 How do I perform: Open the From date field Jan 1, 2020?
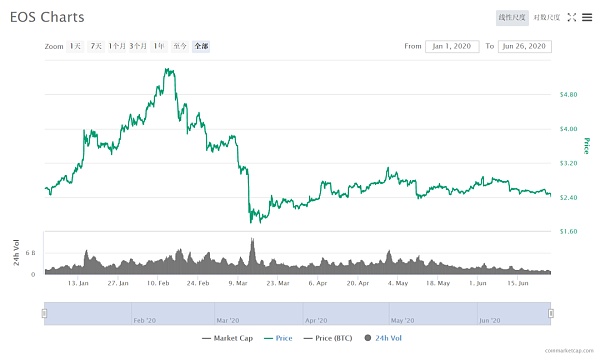click(452, 46)
